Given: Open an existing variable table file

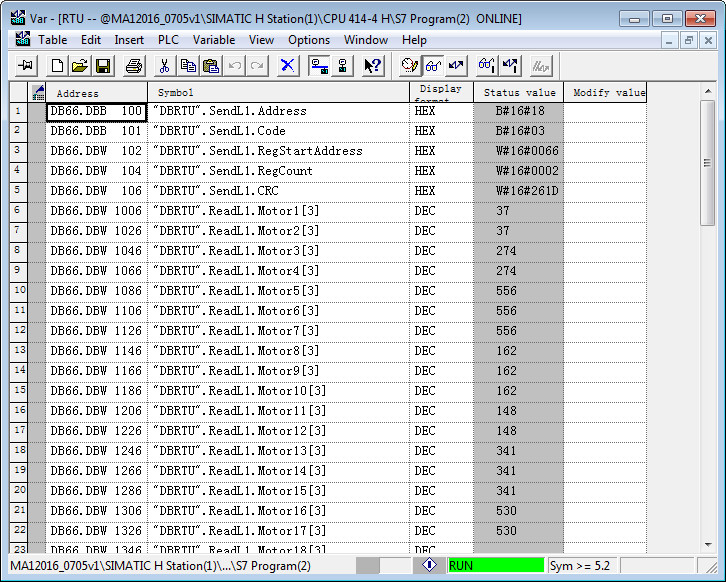Looking at the screenshot, I should coord(80,66).
